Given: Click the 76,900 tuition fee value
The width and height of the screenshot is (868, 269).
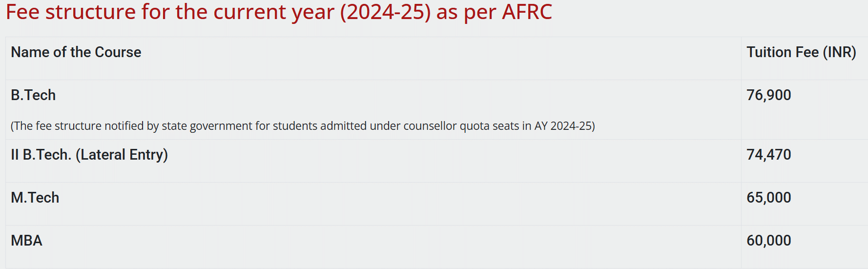Looking at the screenshot, I should click(768, 95).
